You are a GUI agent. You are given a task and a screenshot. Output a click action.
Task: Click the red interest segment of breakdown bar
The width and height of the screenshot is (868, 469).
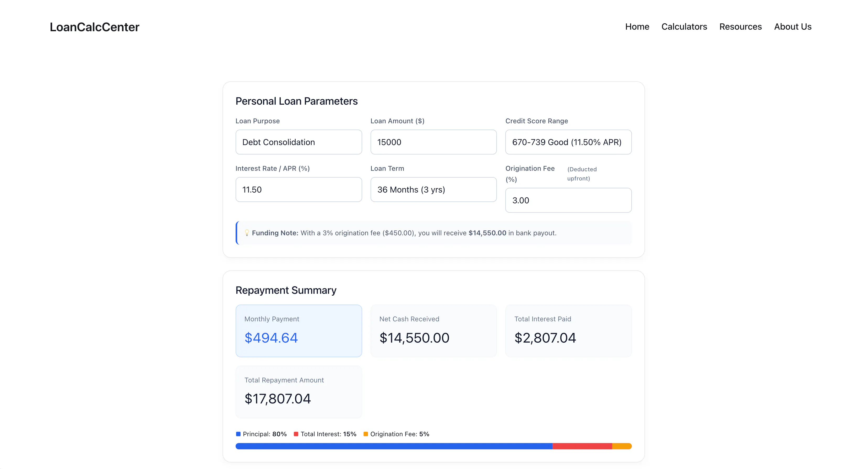coord(582,446)
